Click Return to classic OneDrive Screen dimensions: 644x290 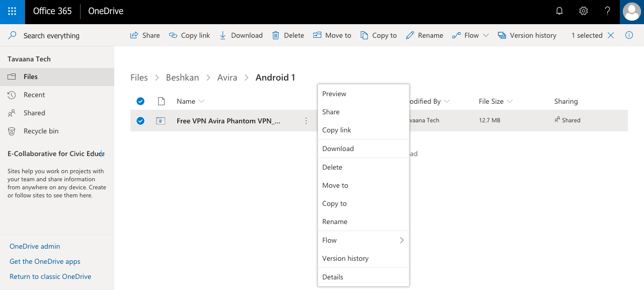coord(50,276)
